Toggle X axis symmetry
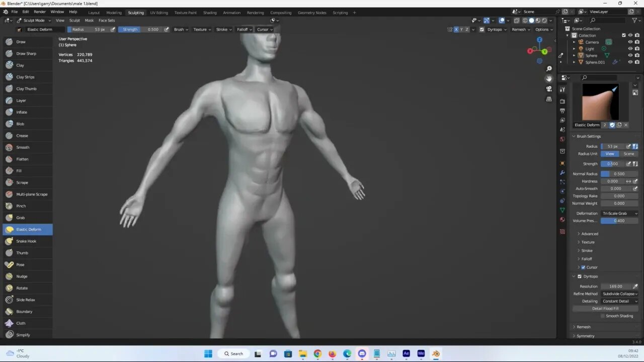 click(x=456, y=29)
